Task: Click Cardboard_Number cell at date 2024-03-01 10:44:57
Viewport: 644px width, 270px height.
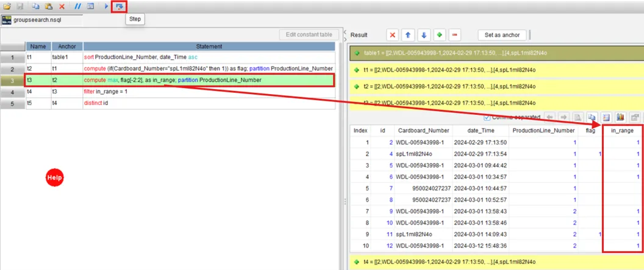Action: (x=423, y=188)
